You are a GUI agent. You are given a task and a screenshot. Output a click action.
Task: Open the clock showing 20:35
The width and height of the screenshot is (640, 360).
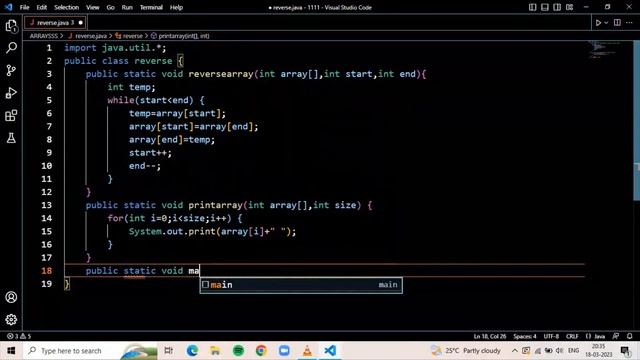(x=598, y=350)
